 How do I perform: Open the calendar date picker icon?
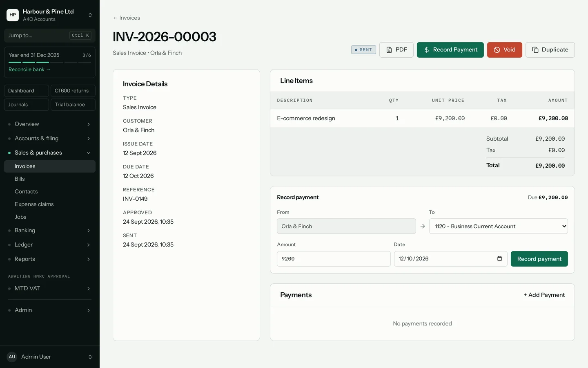[499, 259]
